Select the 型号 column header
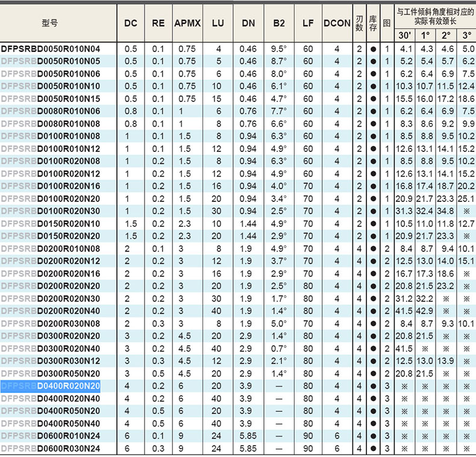This screenshot has width=476, height=457. (51, 24)
